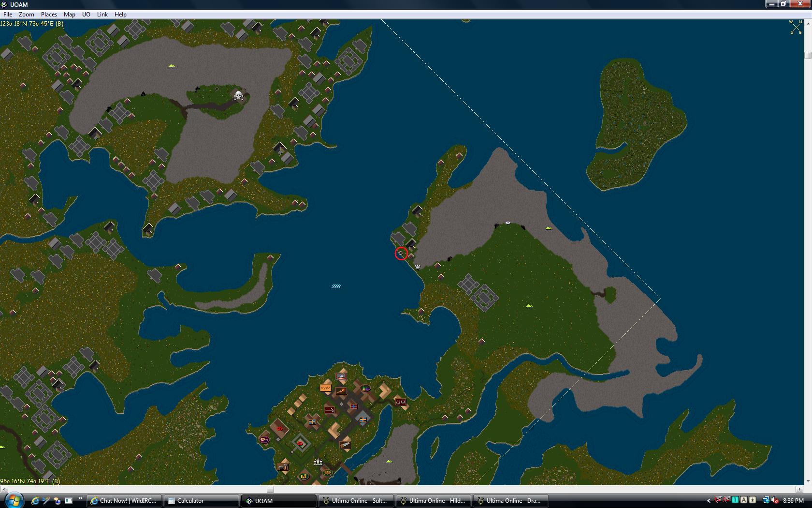Click the white eye marker on mountain

pyautogui.click(x=508, y=223)
